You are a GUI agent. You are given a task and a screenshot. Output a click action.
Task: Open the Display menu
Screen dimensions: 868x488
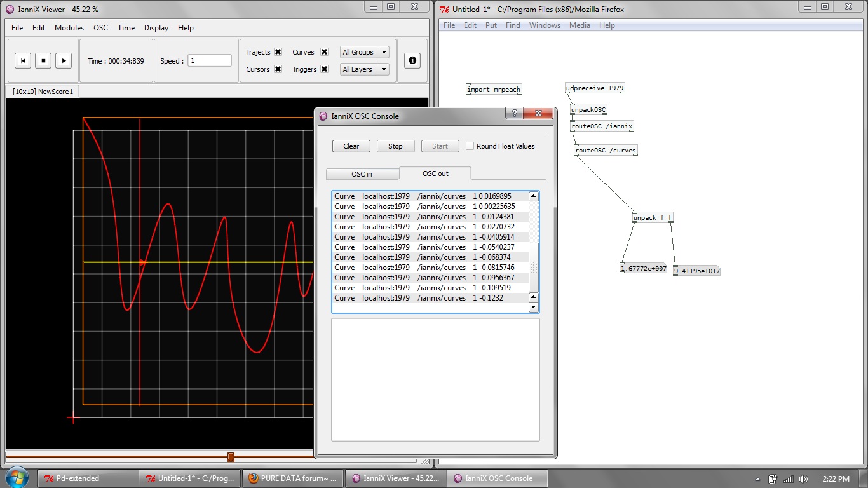156,28
